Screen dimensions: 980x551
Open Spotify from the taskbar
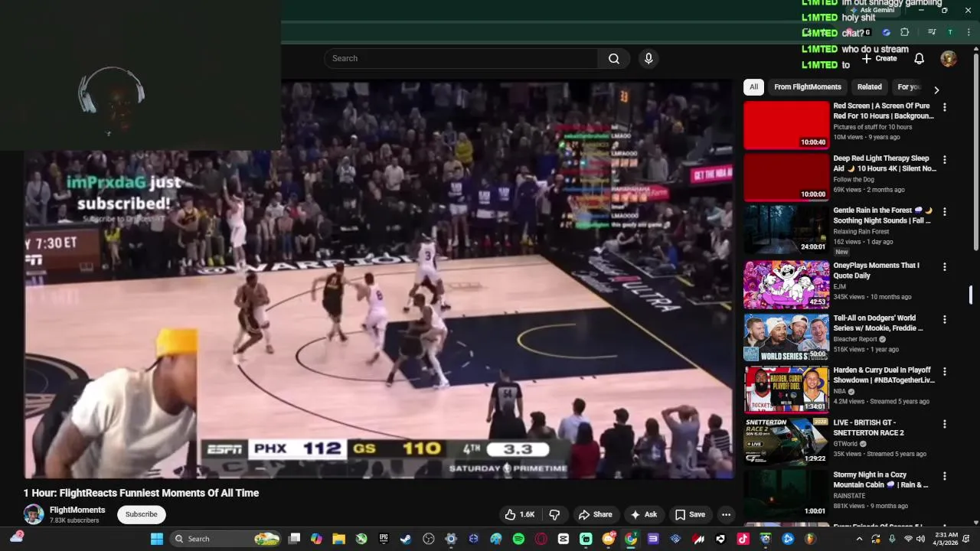tap(519, 539)
